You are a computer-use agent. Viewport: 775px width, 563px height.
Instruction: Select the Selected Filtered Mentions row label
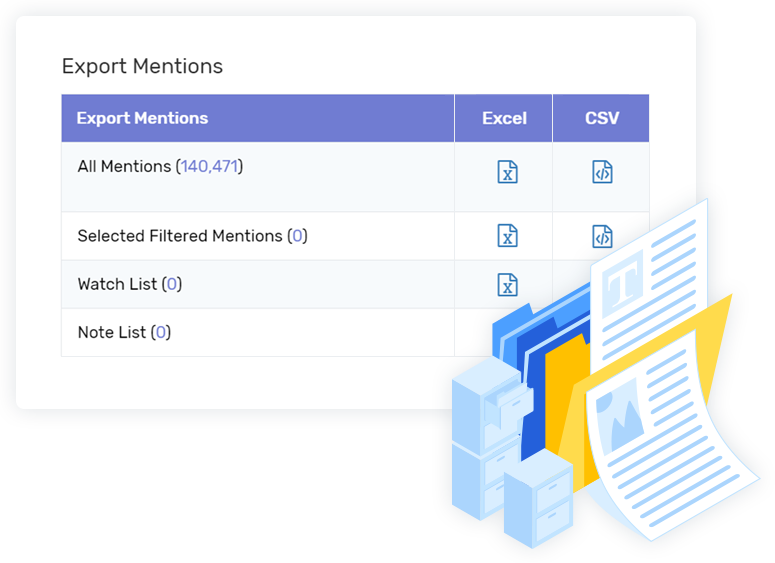(x=180, y=236)
